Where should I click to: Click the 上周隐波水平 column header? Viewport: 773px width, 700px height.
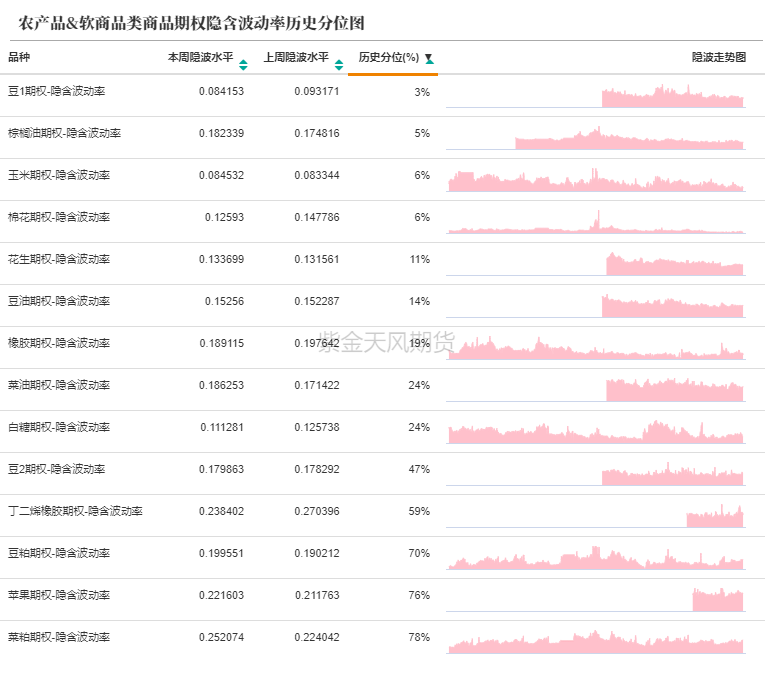[x=296, y=57]
